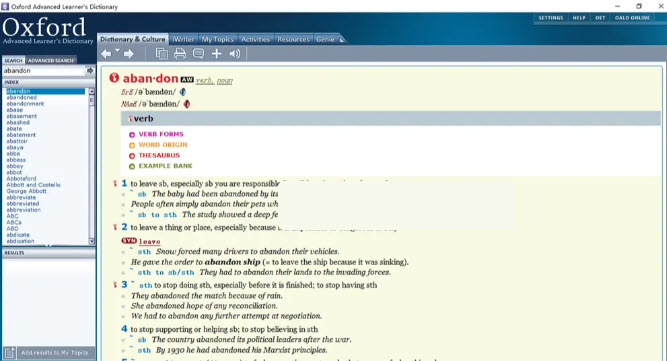Select abashed in the index

18,122
